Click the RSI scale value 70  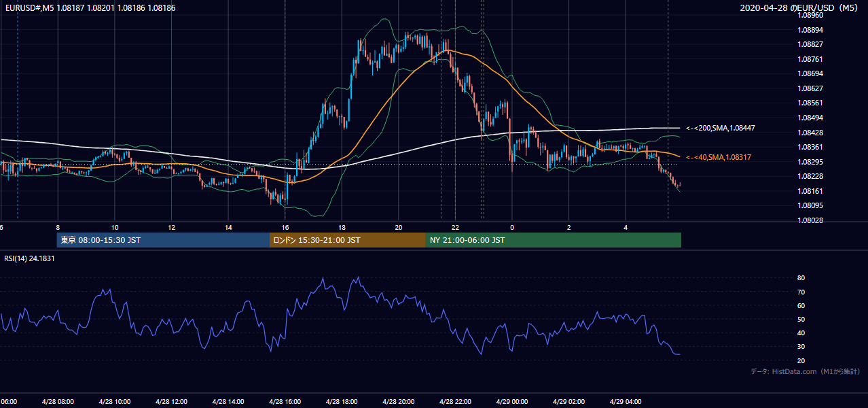click(x=801, y=292)
